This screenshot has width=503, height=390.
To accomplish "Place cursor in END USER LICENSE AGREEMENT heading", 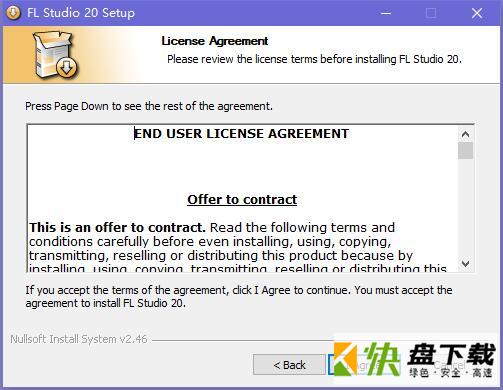I will pyautogui.click(x=241, y=134).
